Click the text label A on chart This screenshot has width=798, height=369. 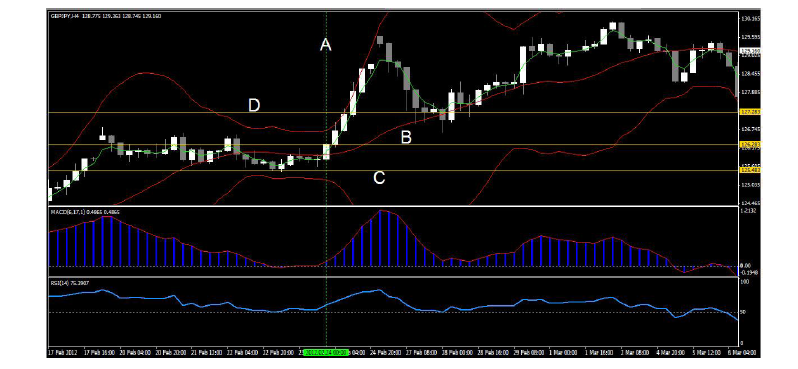tap(326, 45)
